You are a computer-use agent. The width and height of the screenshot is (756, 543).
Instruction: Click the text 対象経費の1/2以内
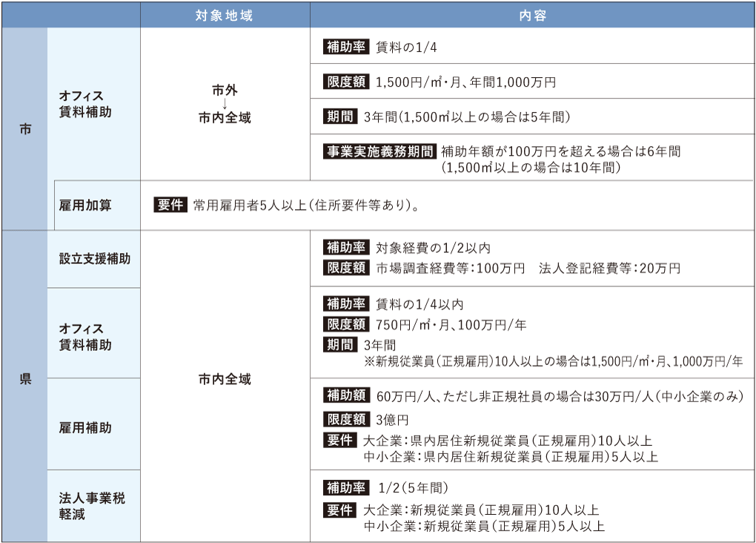click(433, 248)
